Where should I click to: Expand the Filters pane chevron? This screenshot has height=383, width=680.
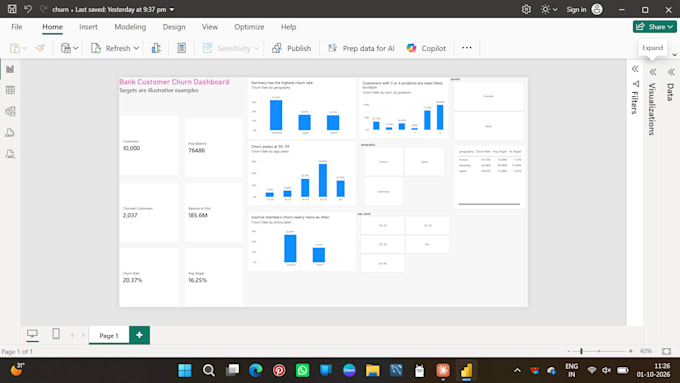tap(635, 69)
